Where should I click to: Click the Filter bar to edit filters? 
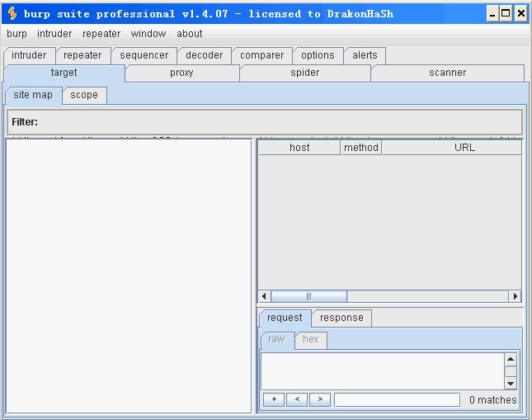[x=264, y=122]
